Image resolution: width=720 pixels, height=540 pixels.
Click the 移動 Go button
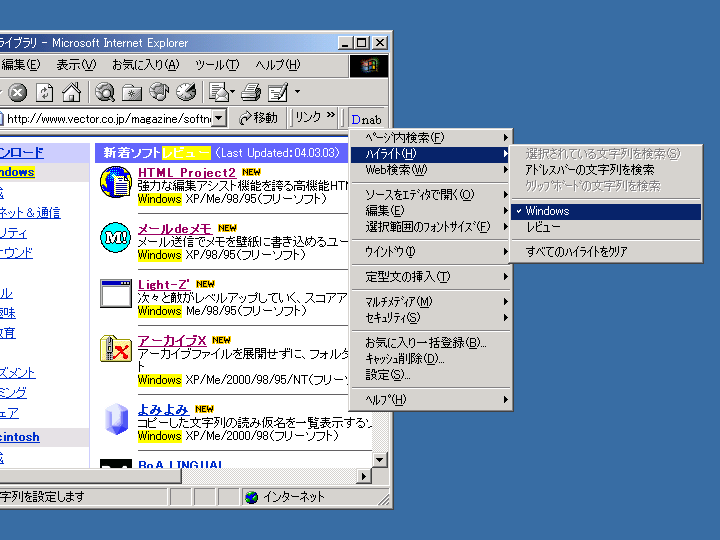[259, 118]
